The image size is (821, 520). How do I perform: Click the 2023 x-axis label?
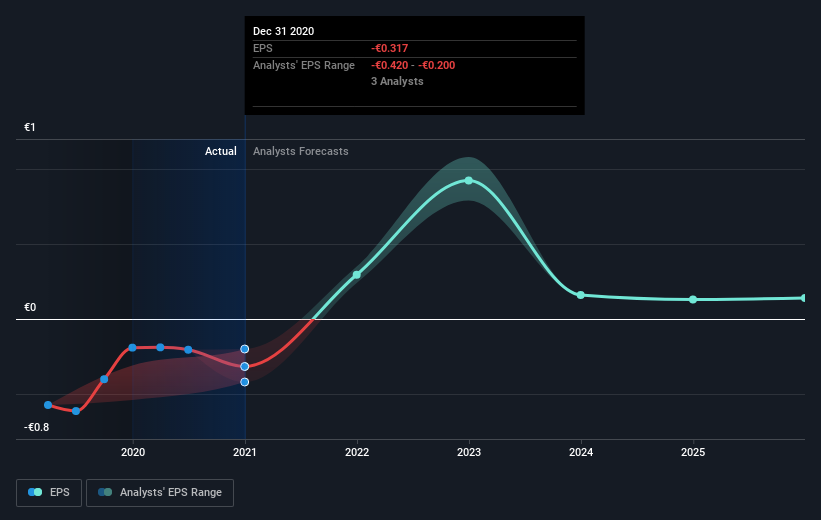click(469, 452)
